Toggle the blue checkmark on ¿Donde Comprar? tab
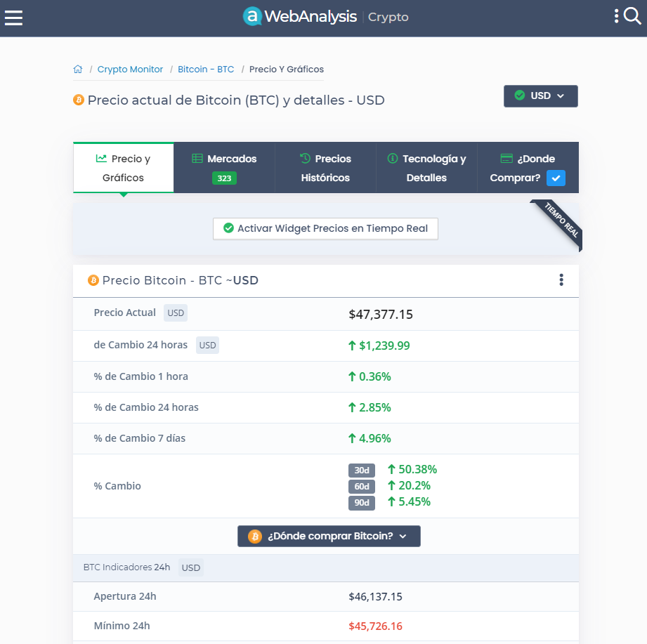This screenshot has height=644, width=647. coord(556,178)
